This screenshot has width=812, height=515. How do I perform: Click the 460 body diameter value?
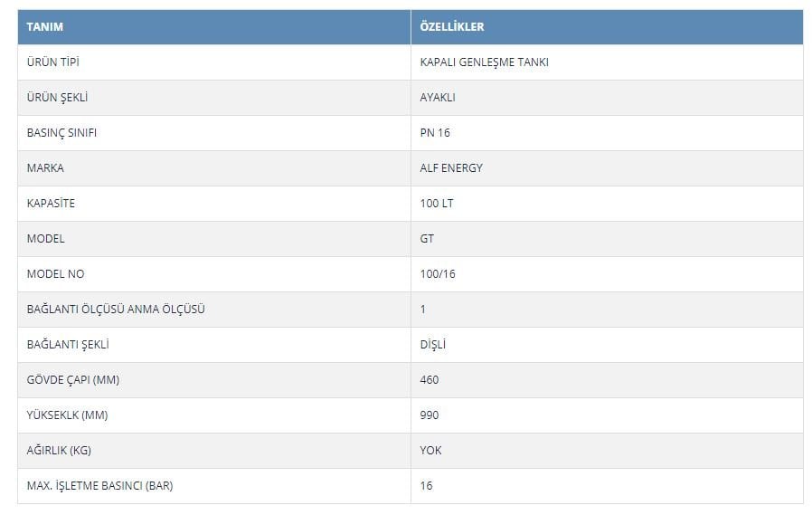(x=430, y=380)
